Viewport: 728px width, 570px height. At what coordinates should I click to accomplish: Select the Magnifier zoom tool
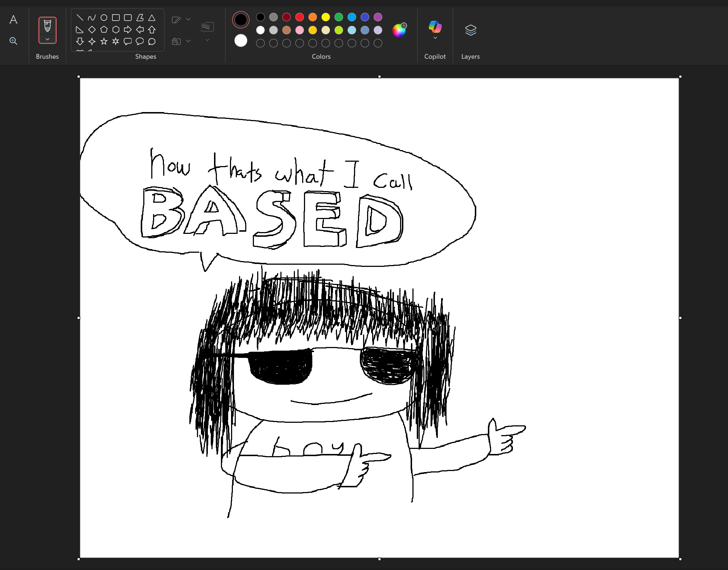[13, 41]
